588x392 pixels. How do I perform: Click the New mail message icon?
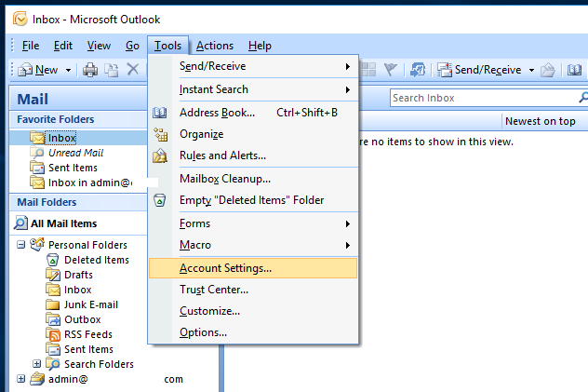25,70
